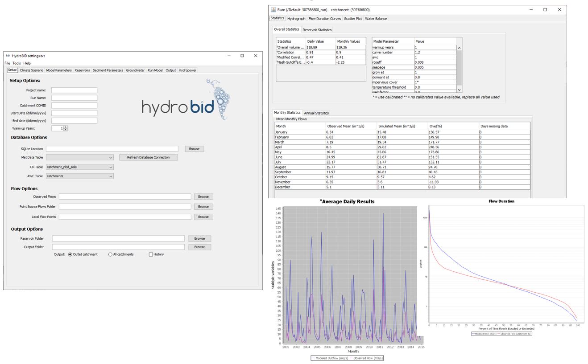Screen dimensions: 588x364
Task: Switch to the Hydrograph tab
Action: click(296, 19)
